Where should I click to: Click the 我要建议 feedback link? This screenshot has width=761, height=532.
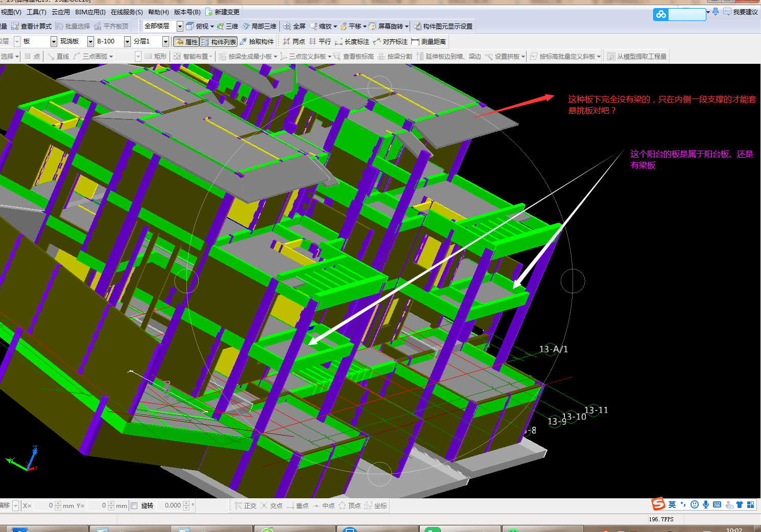tap(741, 12)
